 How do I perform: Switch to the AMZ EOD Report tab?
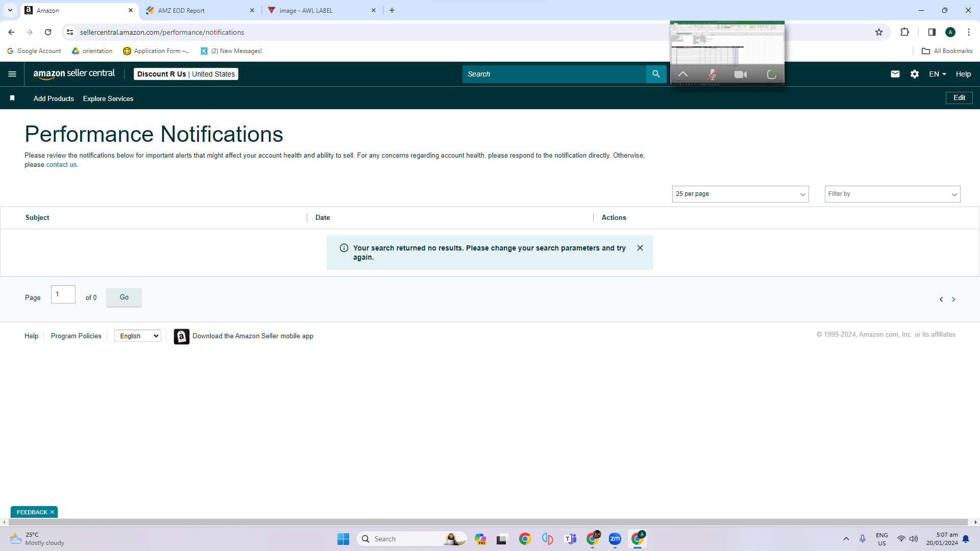(x=200, y=10)
